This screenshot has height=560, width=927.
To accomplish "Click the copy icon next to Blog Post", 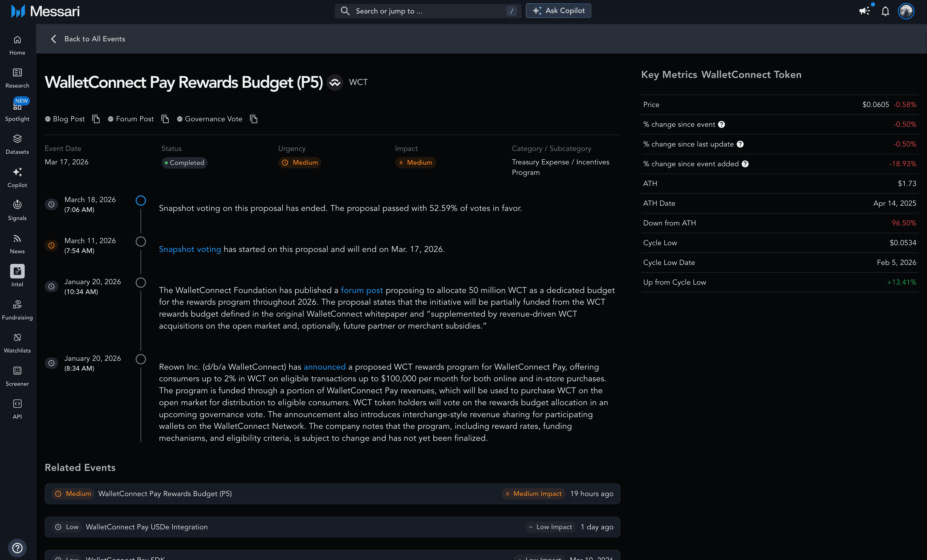I will tap(96, 119).
